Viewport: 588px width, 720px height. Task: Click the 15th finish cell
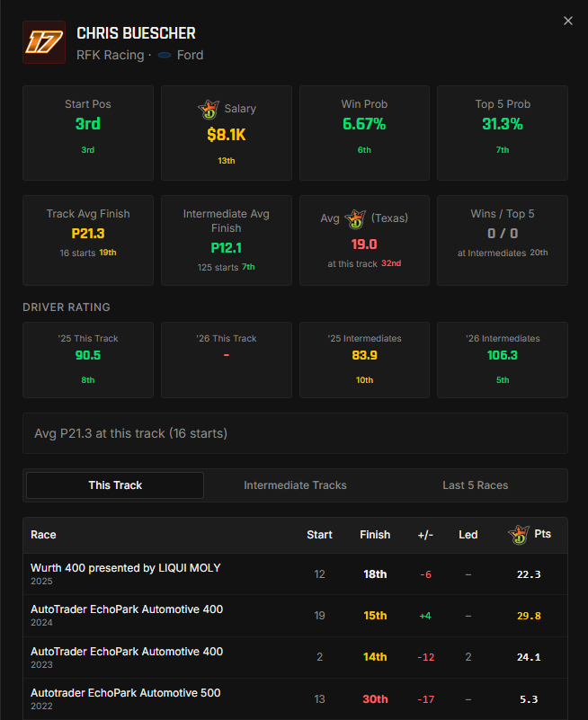[x=375, y=616]
